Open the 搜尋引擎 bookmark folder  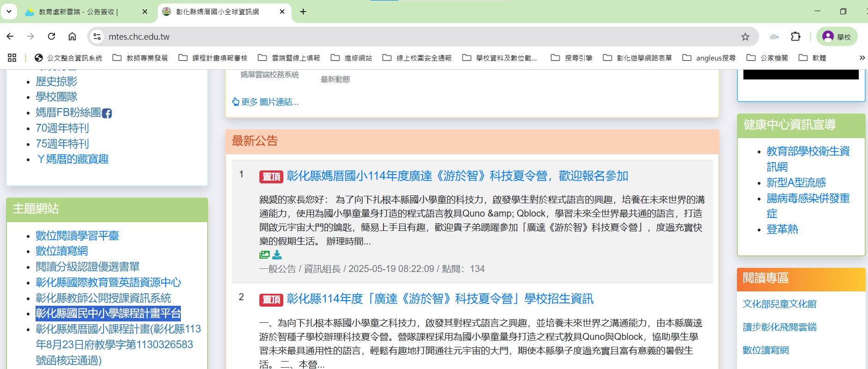(x=572, y=58)
